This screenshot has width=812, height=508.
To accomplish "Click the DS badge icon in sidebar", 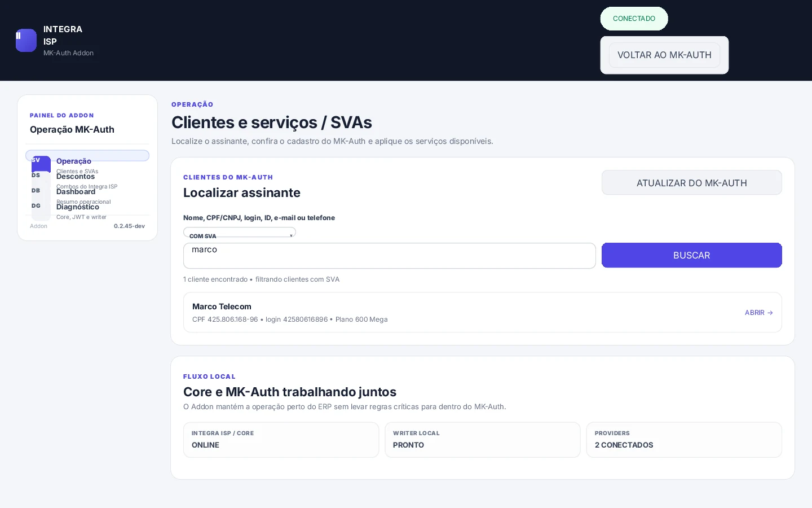I will coord(41,178).
